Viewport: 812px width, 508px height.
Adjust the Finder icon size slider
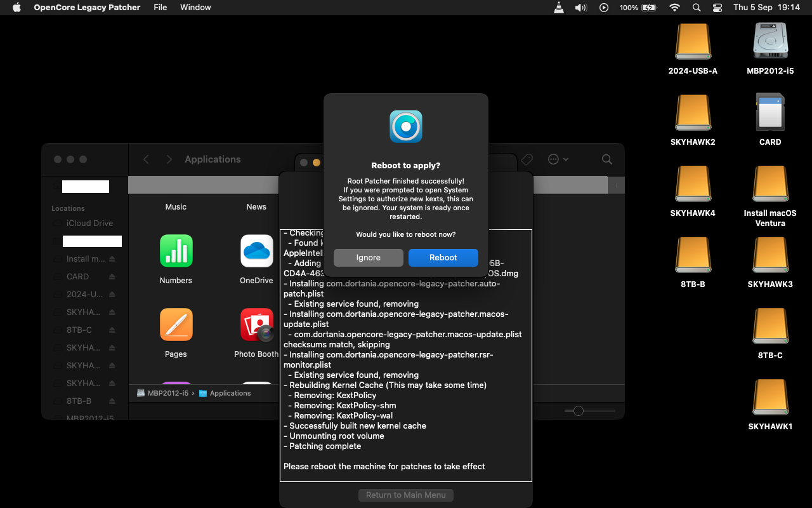pos(578,411)
